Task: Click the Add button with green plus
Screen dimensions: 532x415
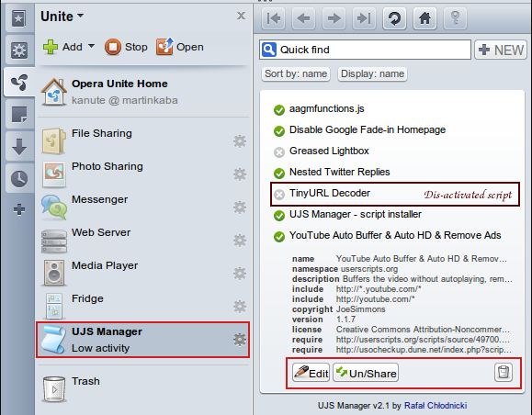Action: 63,47
